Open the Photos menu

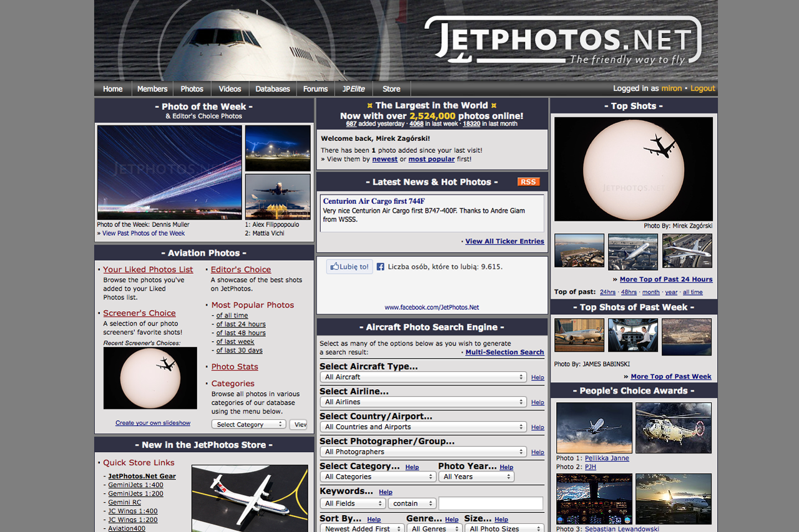(192, 89)
